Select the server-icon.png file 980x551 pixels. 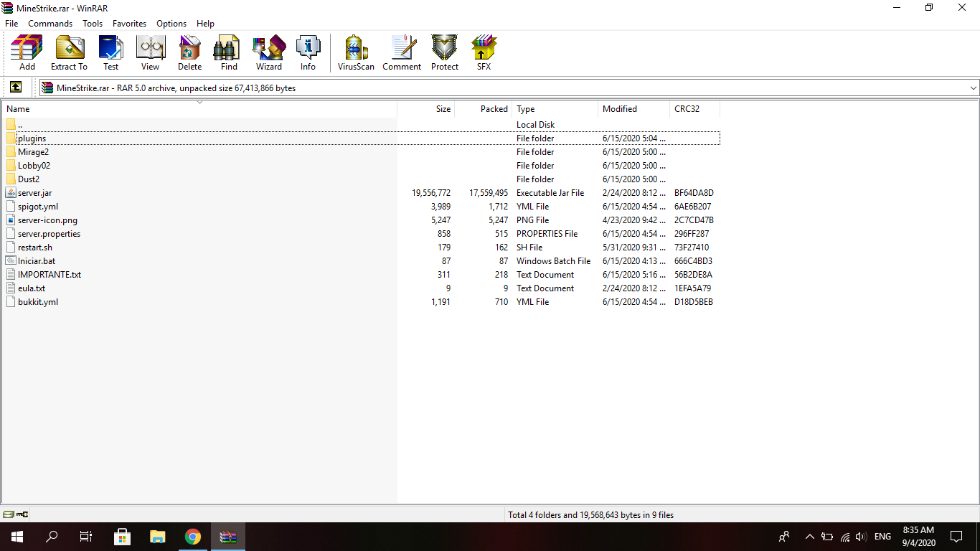tap(362, 220)
